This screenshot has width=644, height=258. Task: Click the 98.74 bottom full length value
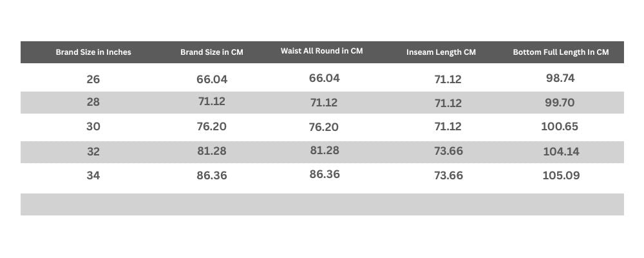tap(560, 78)
